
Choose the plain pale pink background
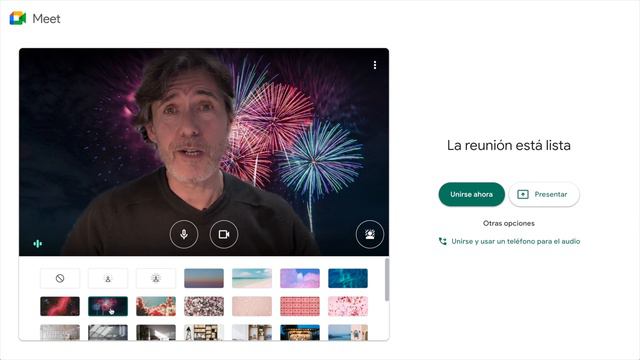[252, 306]
